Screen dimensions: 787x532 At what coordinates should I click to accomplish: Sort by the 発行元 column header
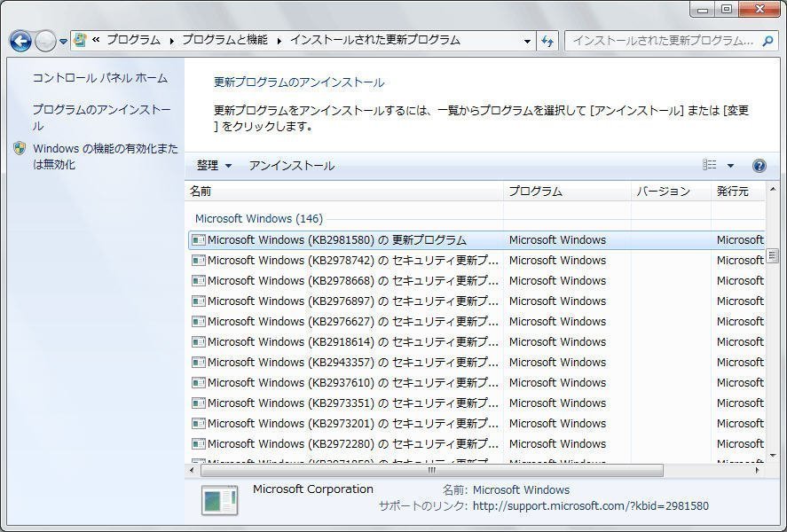click(x=738, y=191)
